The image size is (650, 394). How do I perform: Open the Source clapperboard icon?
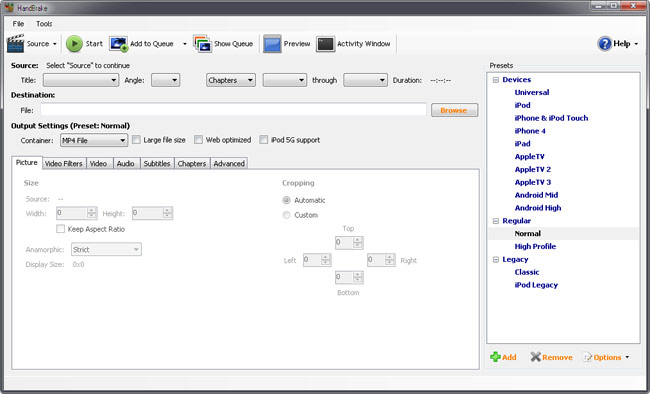tap(15, 44)
